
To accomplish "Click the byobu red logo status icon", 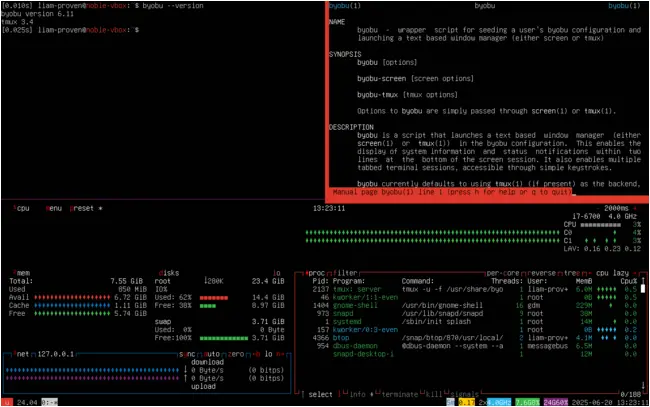I will [7, 402].
